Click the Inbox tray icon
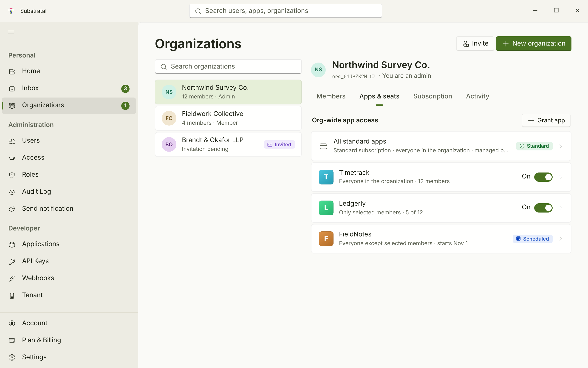The image size is (588, 368). [x=12, y=88]
